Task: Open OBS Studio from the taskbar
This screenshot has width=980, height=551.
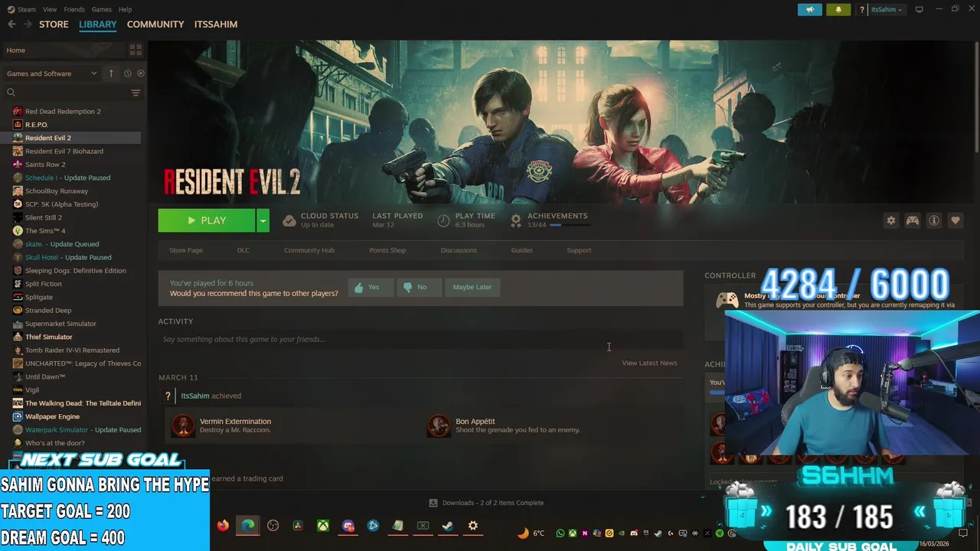Action: tap(273, 526)
